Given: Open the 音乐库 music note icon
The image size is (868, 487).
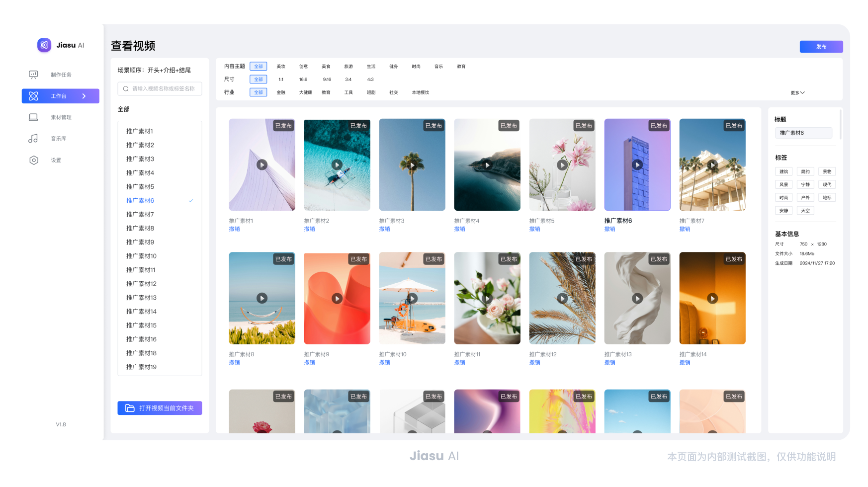Looking at the screenshot, I should pos(33,139).
